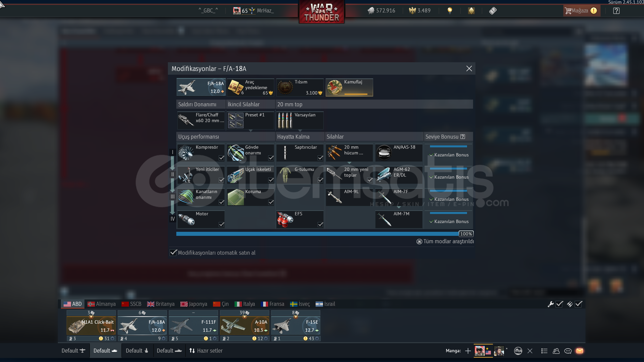Open the Yeni iticiler modification

point(201,175)
